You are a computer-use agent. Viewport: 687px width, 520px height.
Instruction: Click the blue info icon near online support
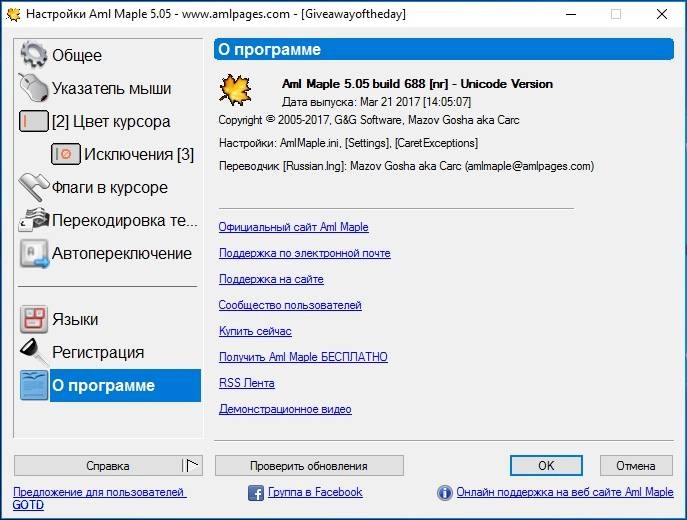pos(444,493)
